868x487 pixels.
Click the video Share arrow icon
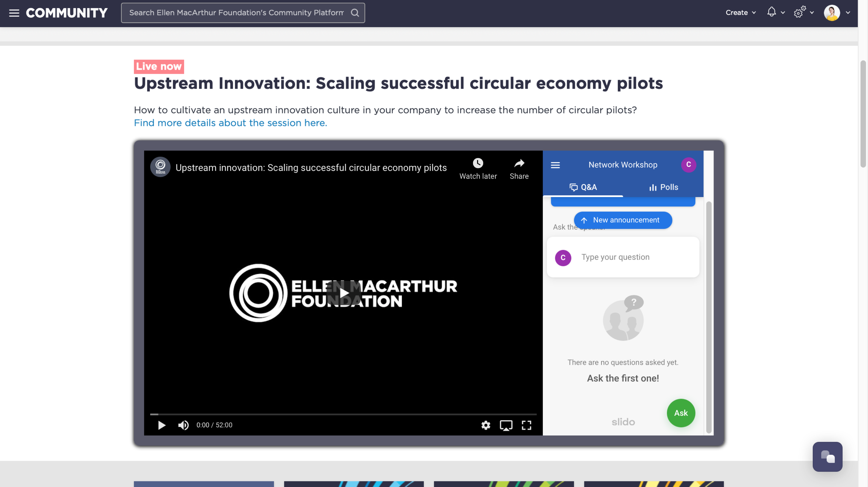tap(519, 163)
